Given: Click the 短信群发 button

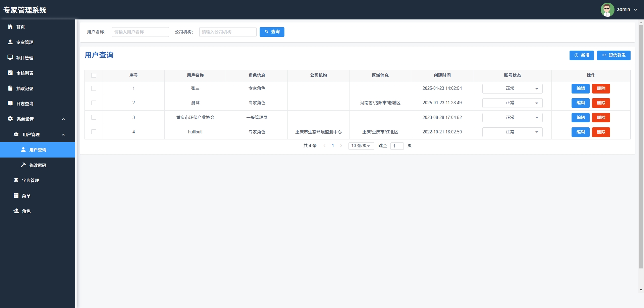Looking at the screenshot, I should pos(613,55).
